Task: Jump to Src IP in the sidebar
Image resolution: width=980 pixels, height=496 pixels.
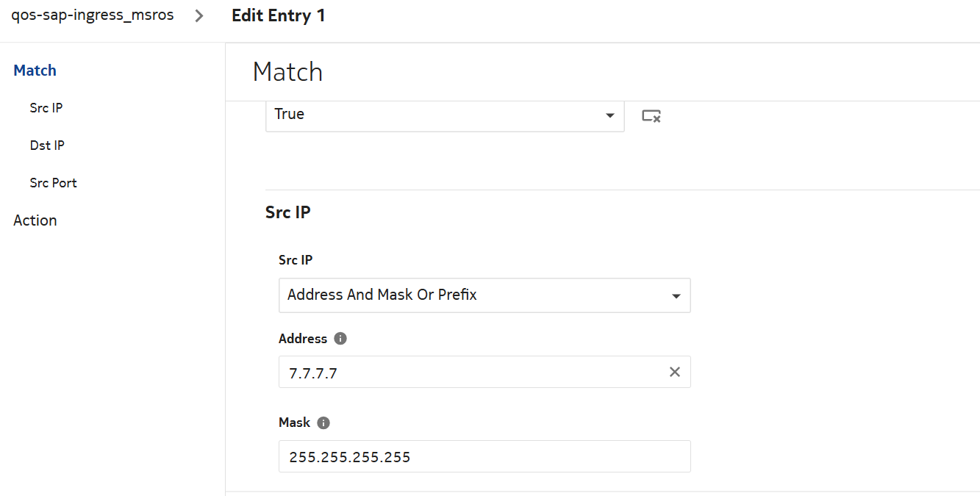Action: [46, 108]
